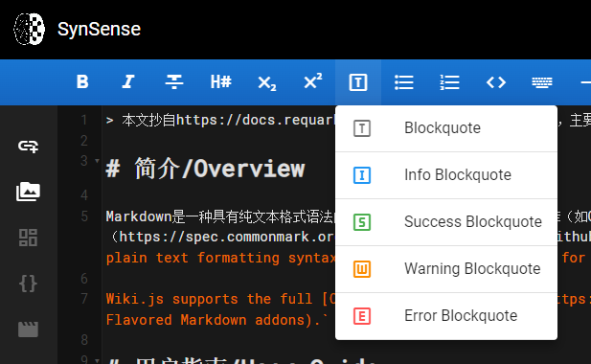Screen dimensions: 591x364
Task: Collapse the fold arrow on line 9
Action: [x=97, y=360]
